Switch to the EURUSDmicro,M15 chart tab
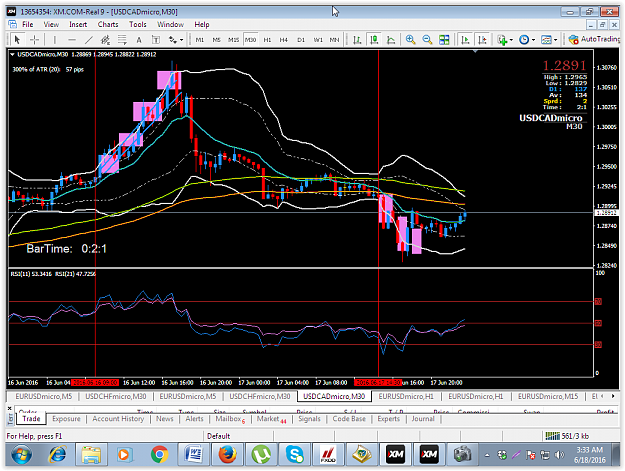The image size is (625, 471). pos(548,396)
